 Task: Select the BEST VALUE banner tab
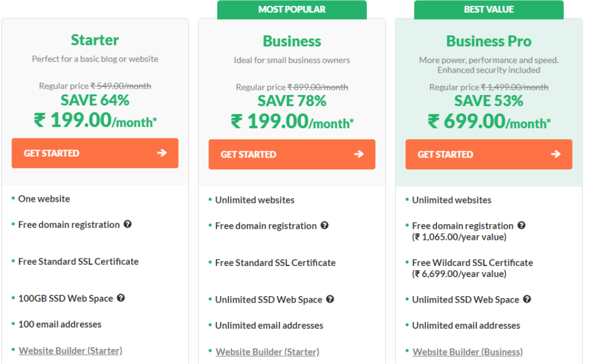point(489,9)
